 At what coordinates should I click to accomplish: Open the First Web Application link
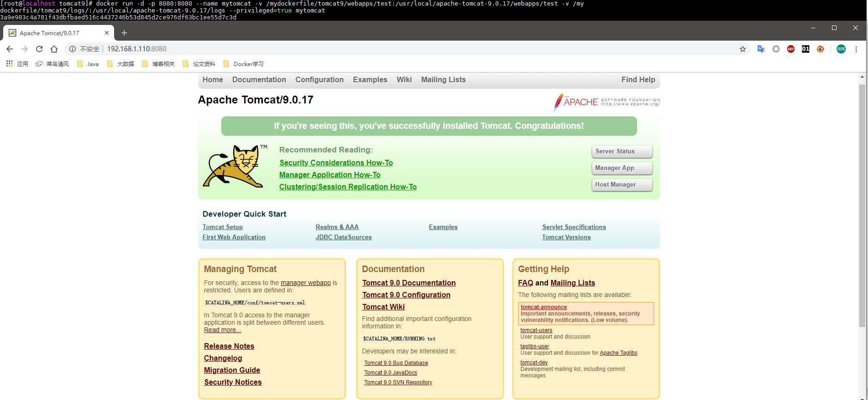(234, 237)
